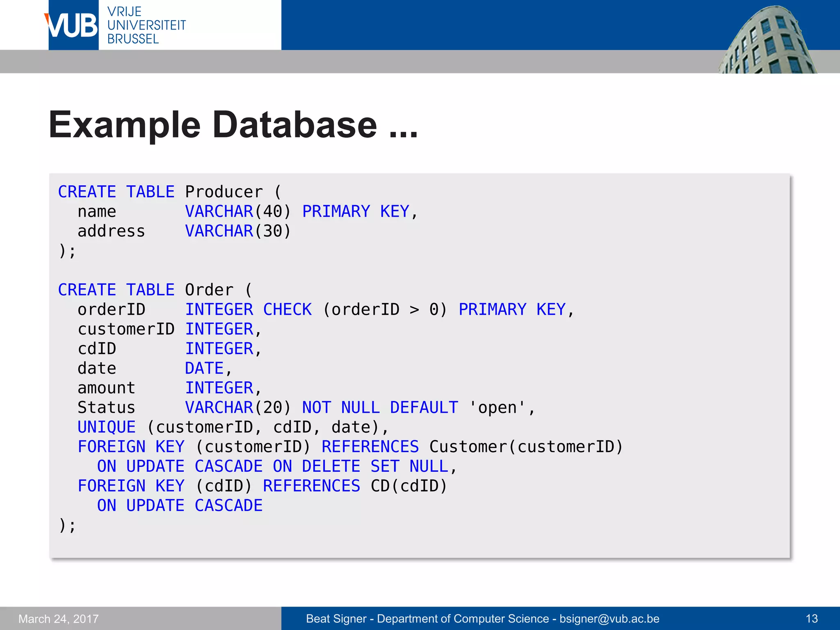Select the 'Example Database ...' slide title
This screenshot has width=840, height=630.
pos(233,125)
